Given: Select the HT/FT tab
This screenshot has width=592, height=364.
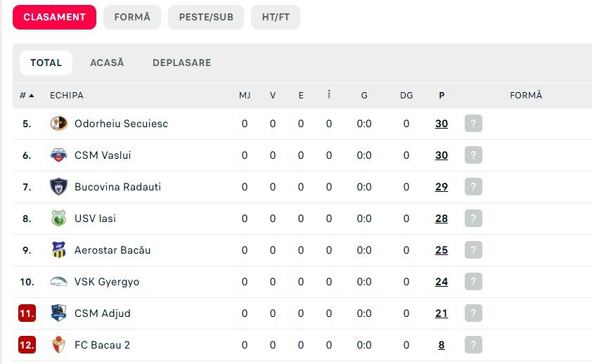Looking at the screenshot, I should tap(276, 17).
